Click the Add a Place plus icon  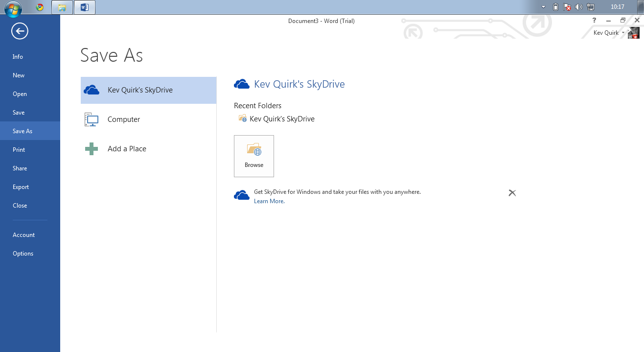[x=92, y=149]
